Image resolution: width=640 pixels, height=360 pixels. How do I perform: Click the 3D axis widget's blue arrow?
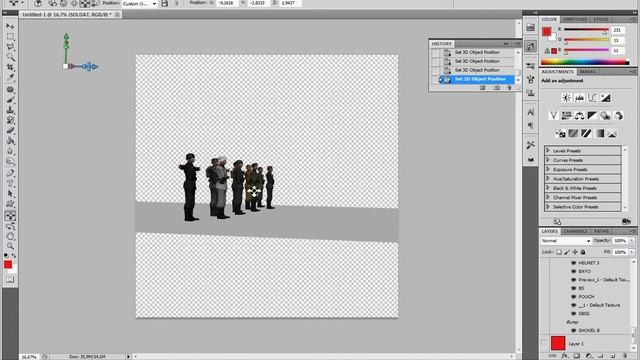[x=89, y=67]
